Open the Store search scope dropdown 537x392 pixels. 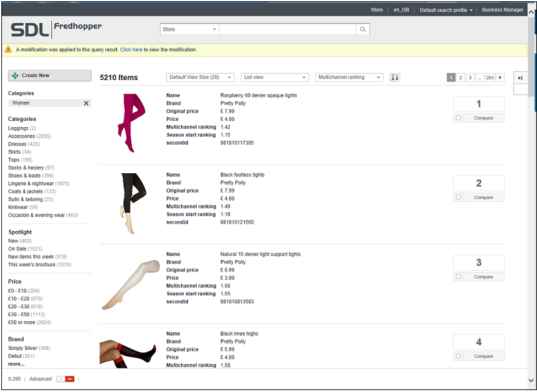click(190, 29)
